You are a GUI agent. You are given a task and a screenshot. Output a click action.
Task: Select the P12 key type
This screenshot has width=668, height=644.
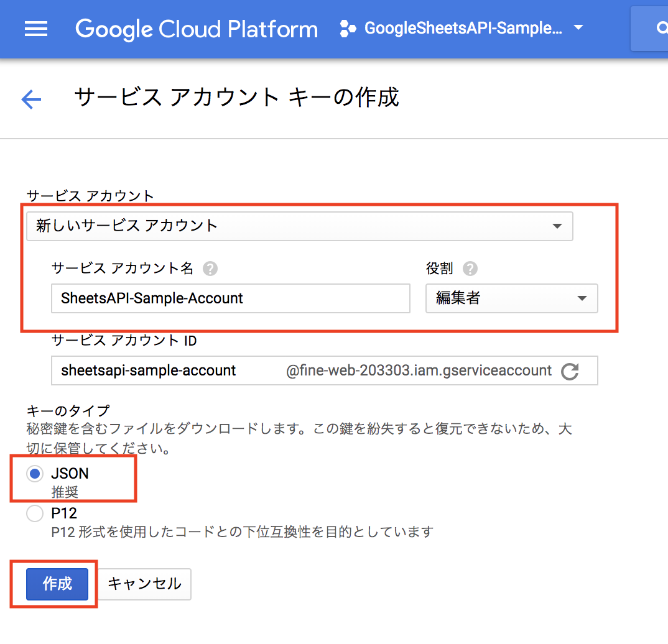tap(35, 513)
